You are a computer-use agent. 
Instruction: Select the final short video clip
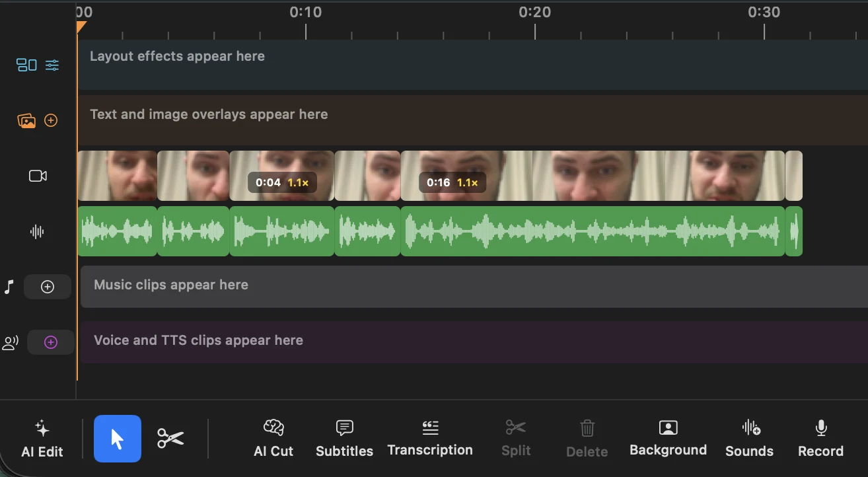(794, 176)
